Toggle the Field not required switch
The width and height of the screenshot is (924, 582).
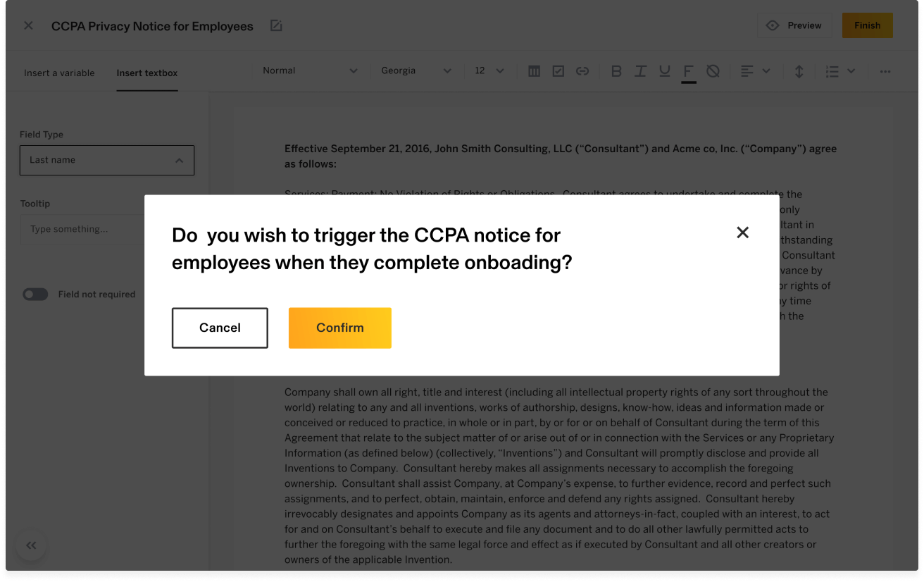(x=35, y=295)
